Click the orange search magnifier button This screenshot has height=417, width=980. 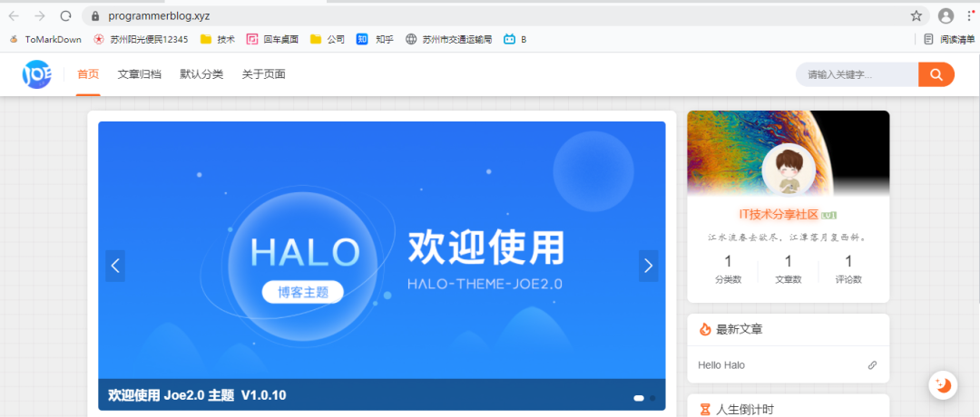coord(936,75)
